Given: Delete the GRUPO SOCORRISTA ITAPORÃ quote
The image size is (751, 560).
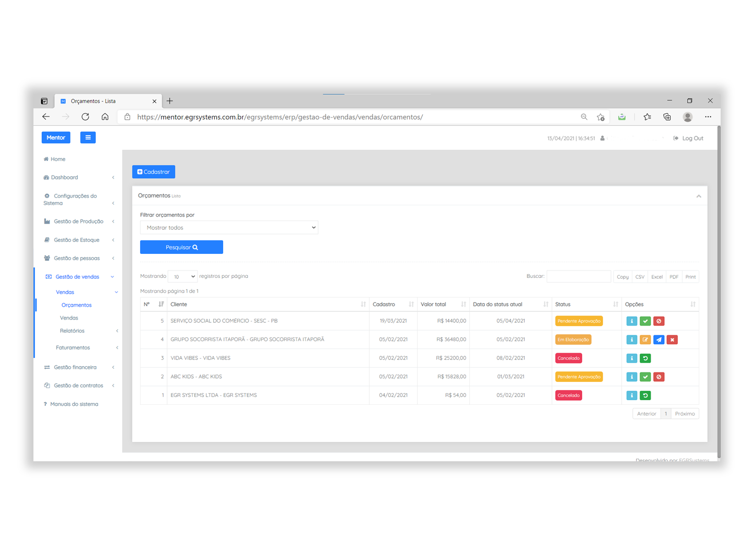Looking at the screenshot, I should coord(672,340).
